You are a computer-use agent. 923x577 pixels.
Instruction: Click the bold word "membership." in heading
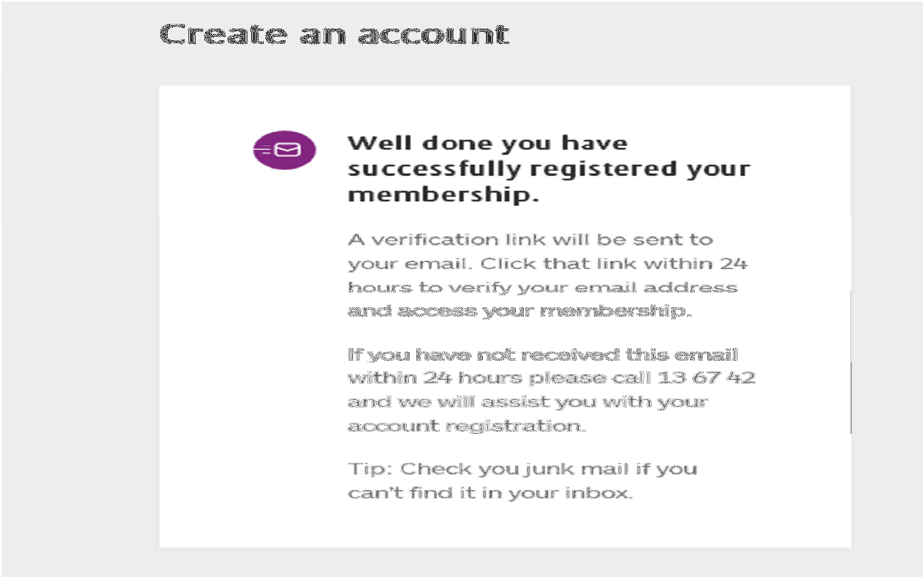(443, 195)
